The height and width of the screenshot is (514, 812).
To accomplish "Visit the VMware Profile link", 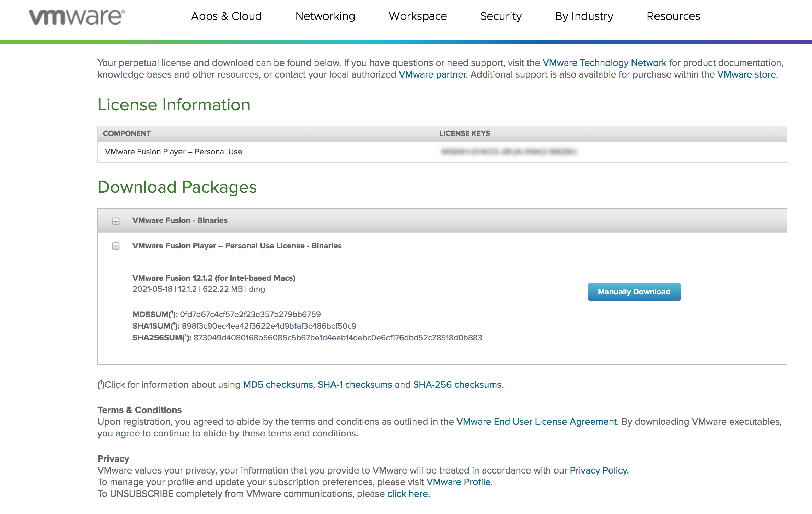I will (x=459, y=482).
